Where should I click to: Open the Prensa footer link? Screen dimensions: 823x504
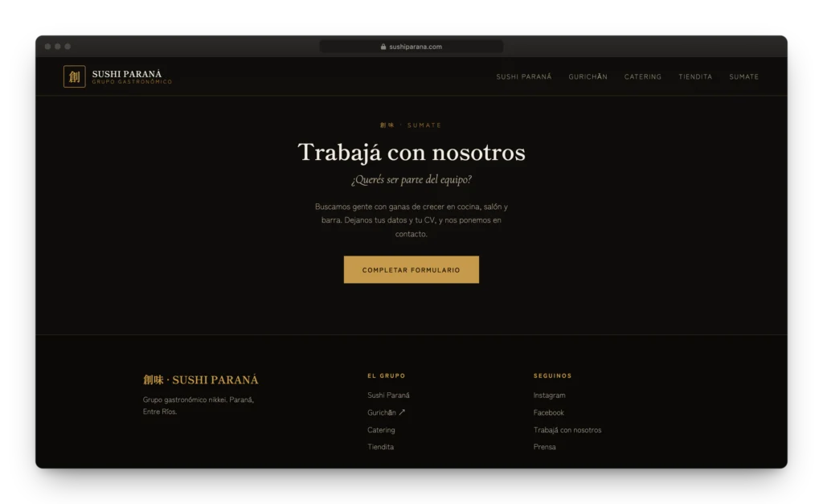pos(544,447)
